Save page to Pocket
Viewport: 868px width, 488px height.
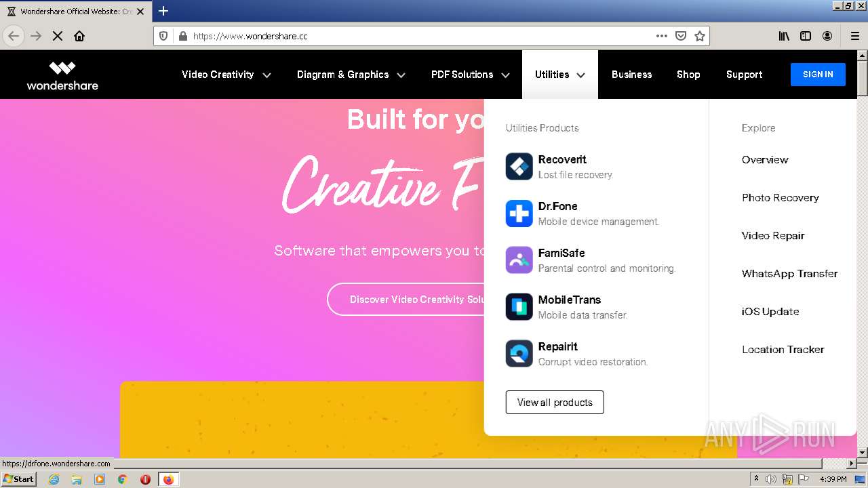pyautogui.click(x=681, y=36)
